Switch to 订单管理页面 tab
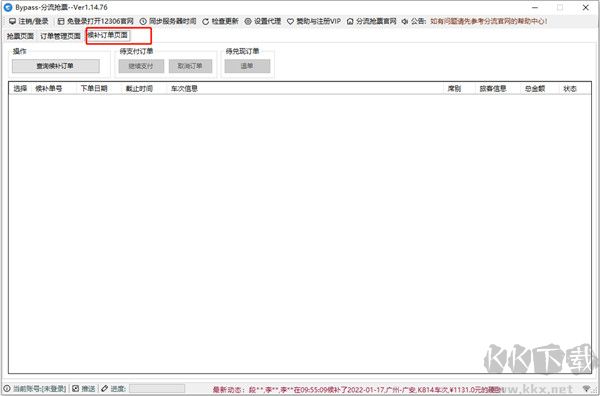The width and height of the screenshot is (600, 396). click(x=60, y=36)
